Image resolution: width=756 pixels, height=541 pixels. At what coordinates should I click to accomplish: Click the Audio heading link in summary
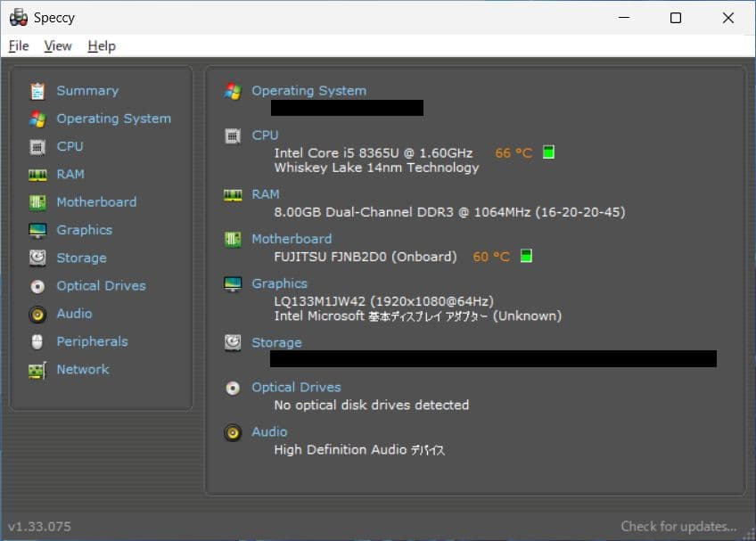[x=269, y=432]
